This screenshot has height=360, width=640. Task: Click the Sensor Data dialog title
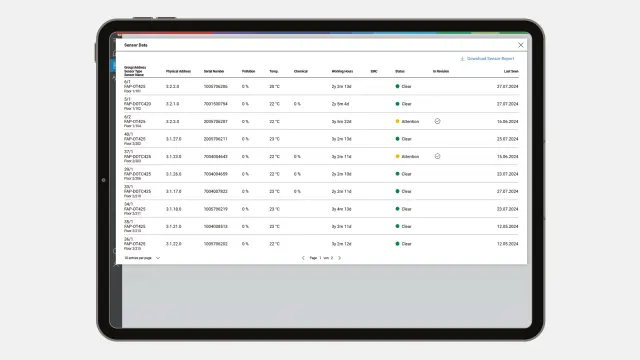(x=136, y=45)
